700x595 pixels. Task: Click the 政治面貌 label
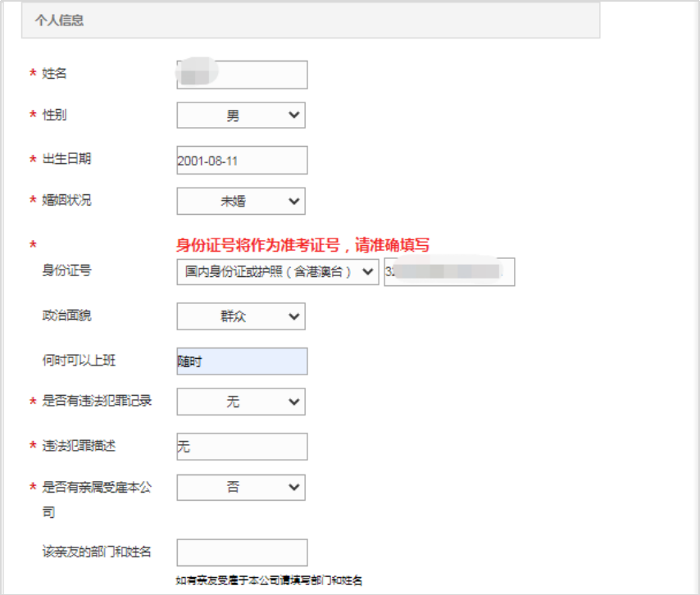[66, 316]
